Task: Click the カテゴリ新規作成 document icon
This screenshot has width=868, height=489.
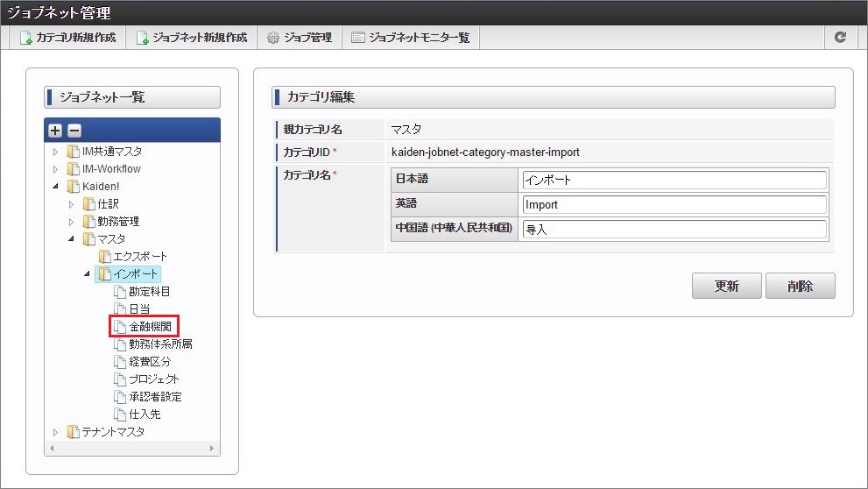Action: point(25,38)
